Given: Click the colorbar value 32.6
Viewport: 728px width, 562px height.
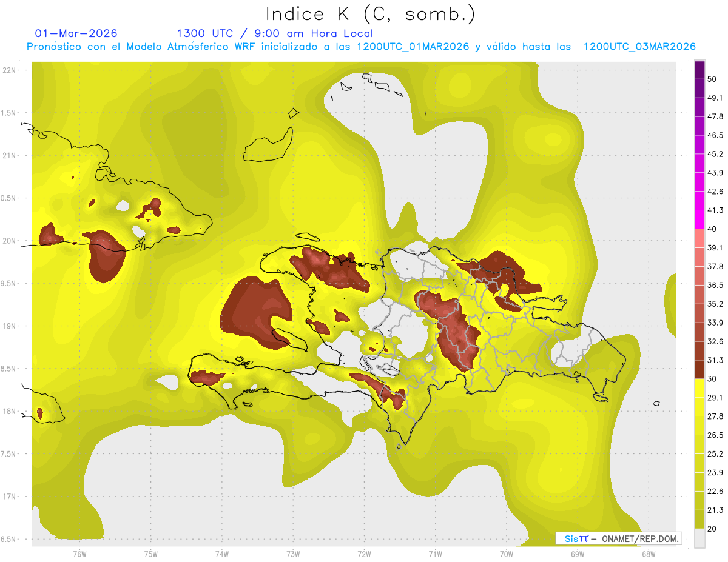Looking at the screenshot, I should click(x=715, y=341).
